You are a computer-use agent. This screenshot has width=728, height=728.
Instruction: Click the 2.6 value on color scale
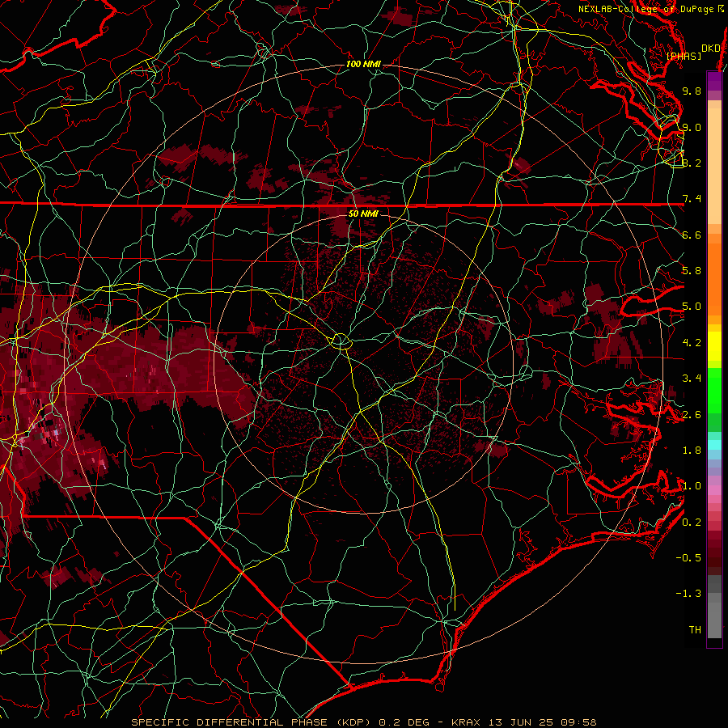[x=692, y=415]
